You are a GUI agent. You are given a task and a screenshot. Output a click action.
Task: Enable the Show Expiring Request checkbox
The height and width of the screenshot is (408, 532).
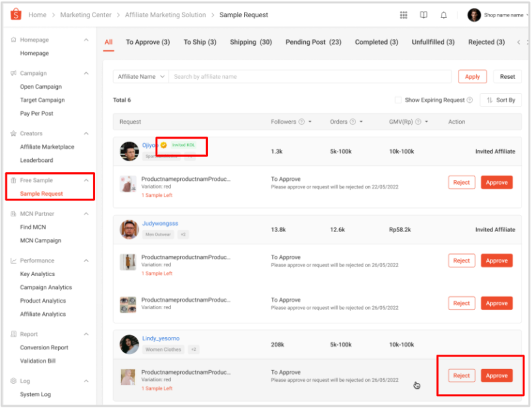click(399, 100)
